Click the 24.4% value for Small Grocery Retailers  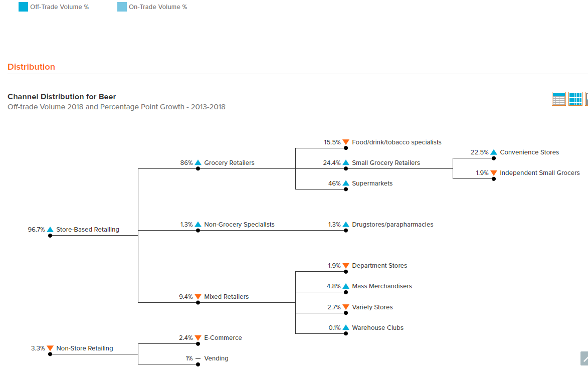click(332, 163)
